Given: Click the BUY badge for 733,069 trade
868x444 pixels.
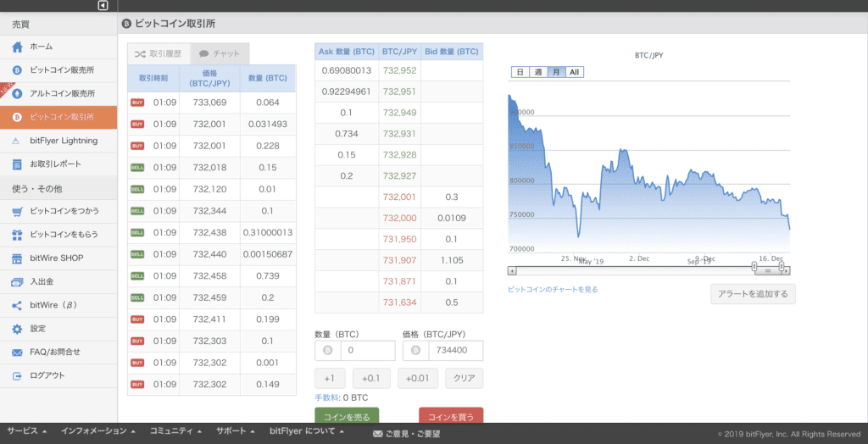Looking at the screenshot, I should pyautogui.click(x=137, y=103).
